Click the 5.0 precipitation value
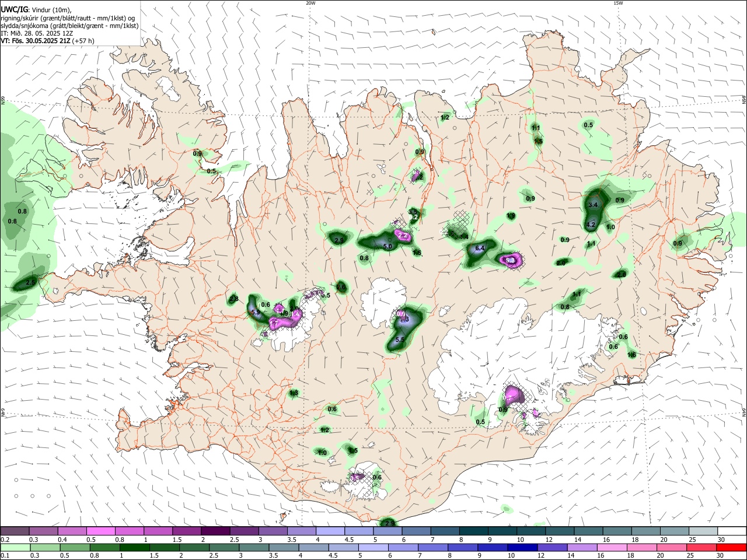Viewport: 747px width, 560px height. pyautogui.click(x=388, y=247)
